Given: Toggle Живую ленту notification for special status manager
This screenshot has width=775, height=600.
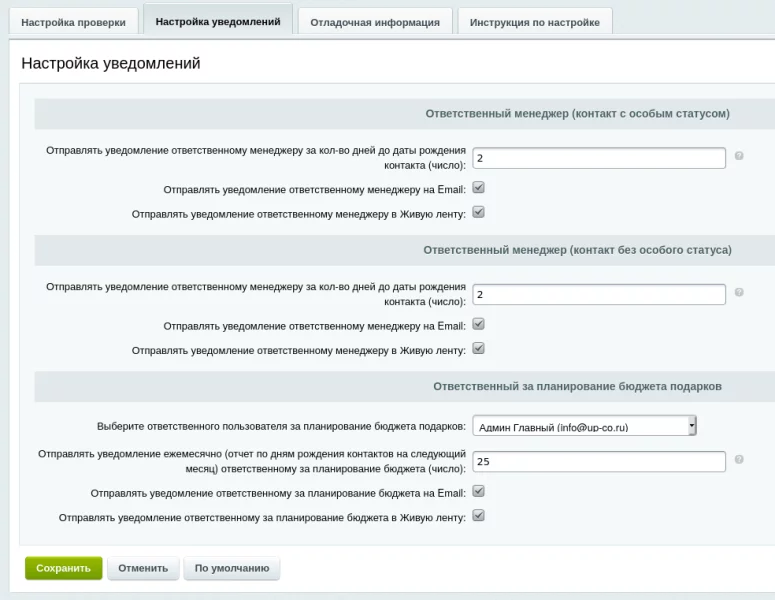Looking at the screenshot, I should 478,212.
